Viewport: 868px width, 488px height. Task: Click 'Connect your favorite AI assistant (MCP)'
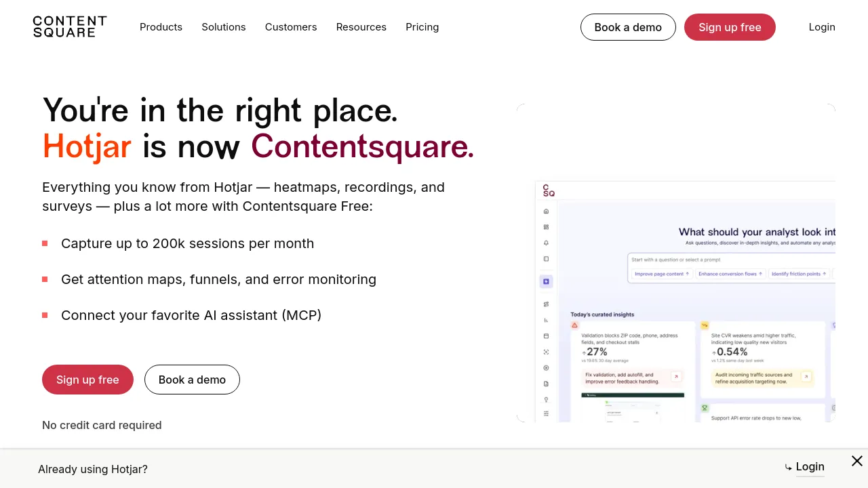coord(191,315)
